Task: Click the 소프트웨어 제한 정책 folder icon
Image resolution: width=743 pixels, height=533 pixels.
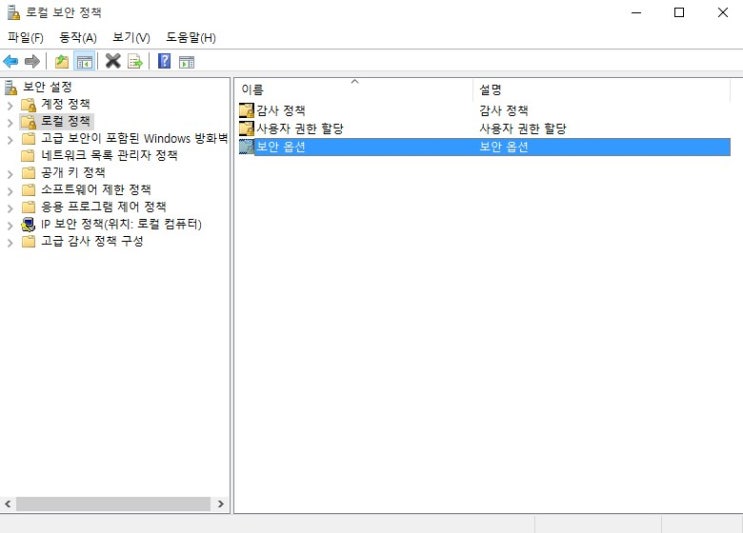Action: [x=28, y=190]
